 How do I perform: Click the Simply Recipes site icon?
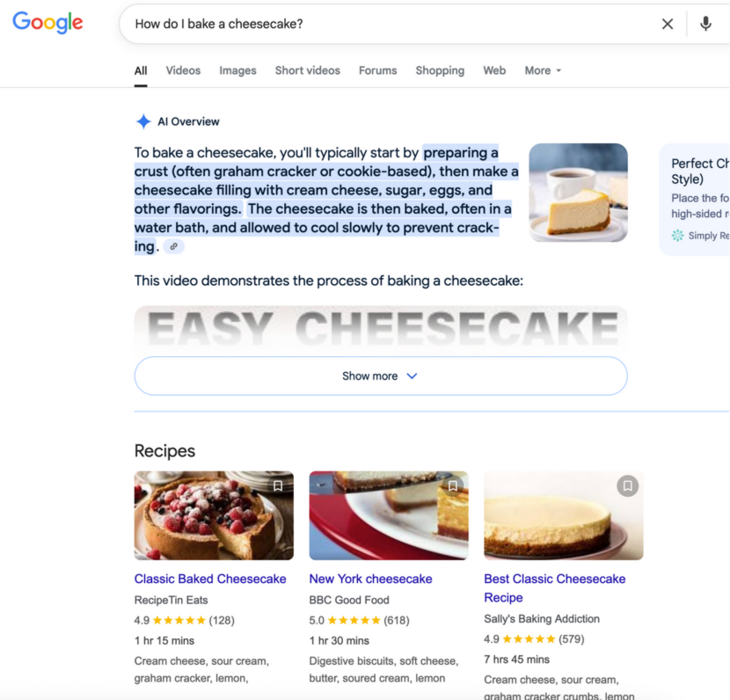[678, 236]
